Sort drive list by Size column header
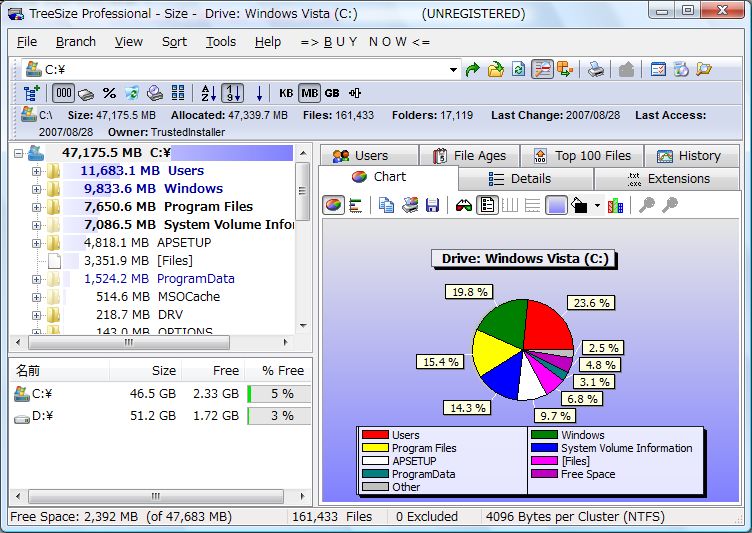This screenshot has height=533, width=752. 145,371
